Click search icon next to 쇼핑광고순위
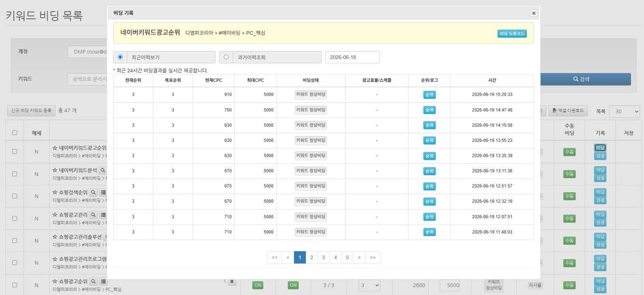The width and height of the screenshot is (644, 295). tap(94, 281)
